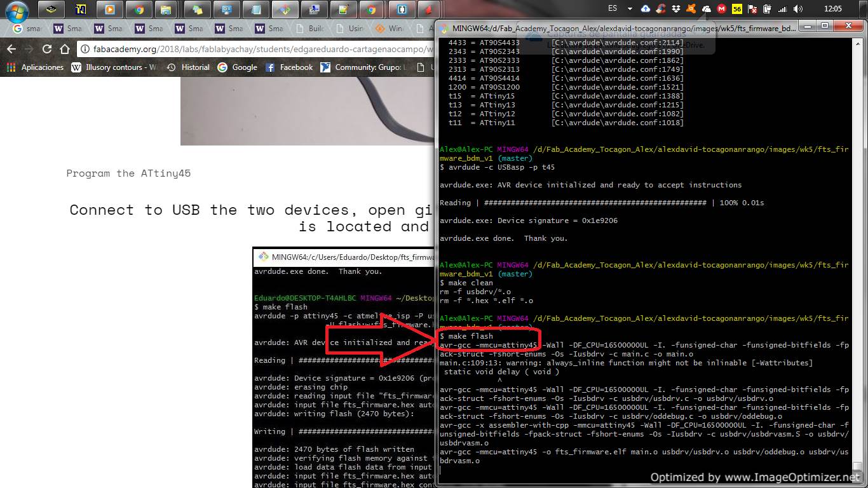The width and height of the screenshot is (868, 488).
Task: Click the fabacademy.org address bar
Action: [254, 49]
